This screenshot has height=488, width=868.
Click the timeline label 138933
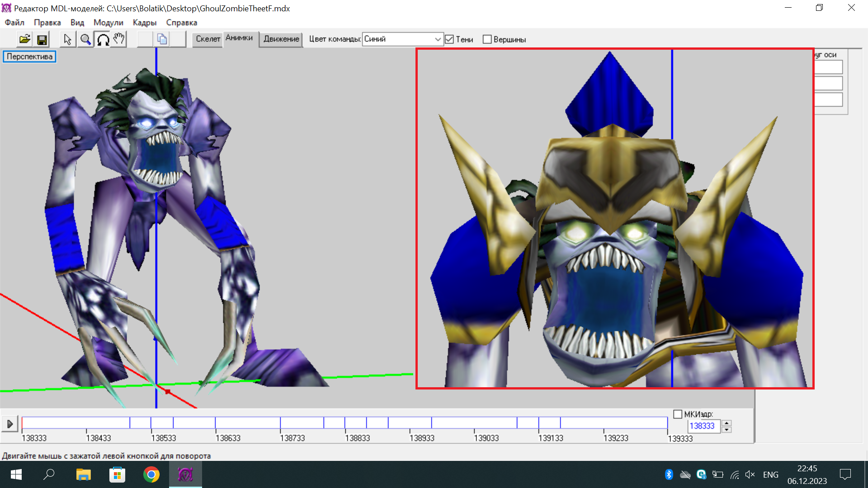click(422, 438)
